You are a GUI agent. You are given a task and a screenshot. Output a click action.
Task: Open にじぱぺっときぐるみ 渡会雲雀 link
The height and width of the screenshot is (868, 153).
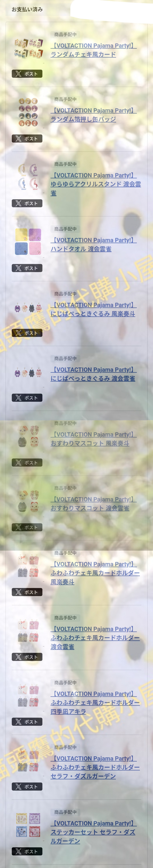94,374
